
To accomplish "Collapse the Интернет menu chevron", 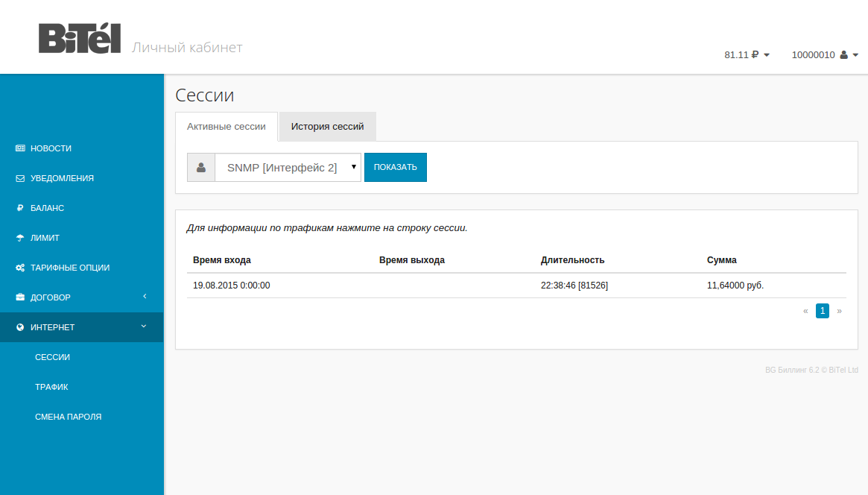I will pos(144,327).
